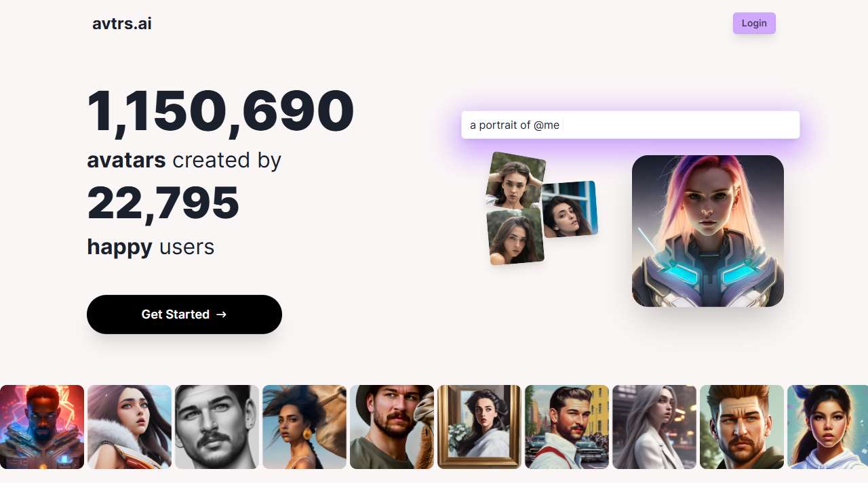The width and height of the screenshot is (868, 488).
Task: Open the man with red suspenders avatar
Action: coord(567,427)
